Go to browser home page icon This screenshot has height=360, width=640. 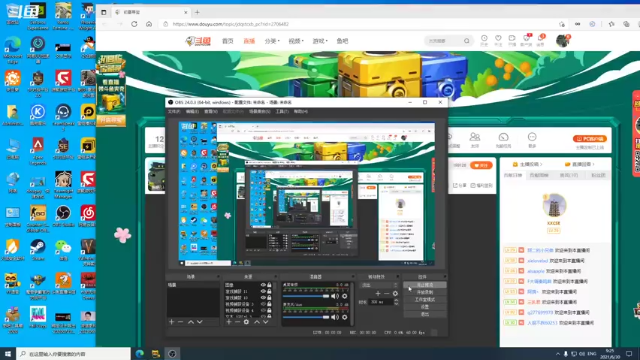coord(149,24)
